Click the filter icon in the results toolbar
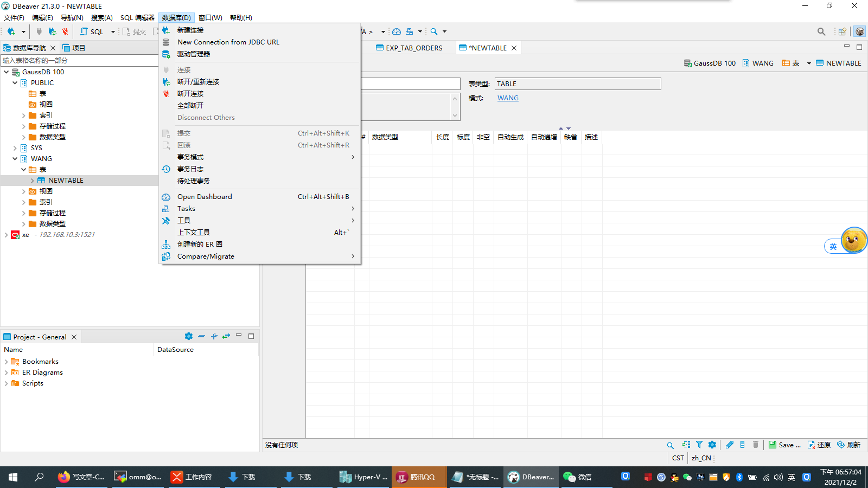 point(699,445)
